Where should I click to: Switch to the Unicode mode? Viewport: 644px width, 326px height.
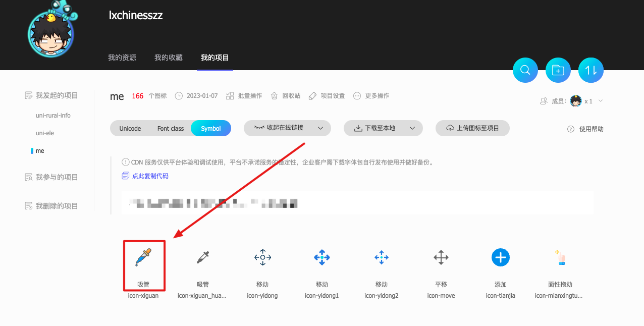pyautogui.click(x=130, y=128)
